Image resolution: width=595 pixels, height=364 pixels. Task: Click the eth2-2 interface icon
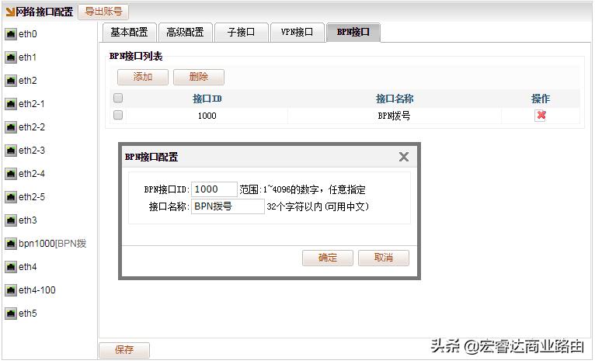[11, 127]
